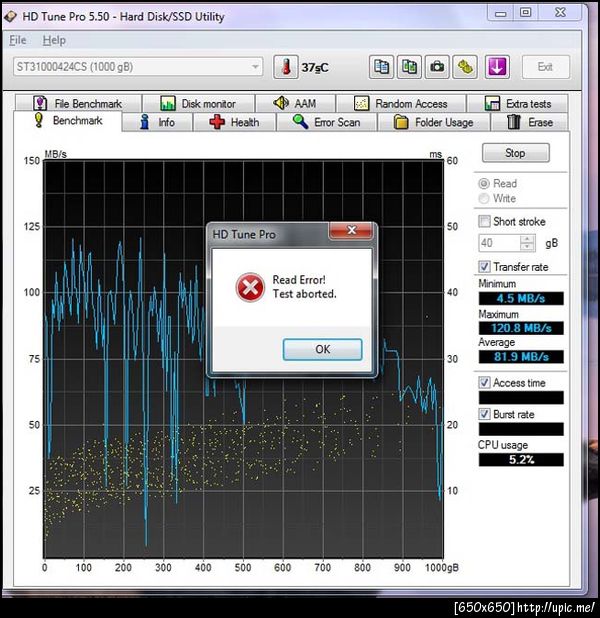600x618 pixels.
Task: Click the thermometer temperature icon
Action: [x=286, y=67]
